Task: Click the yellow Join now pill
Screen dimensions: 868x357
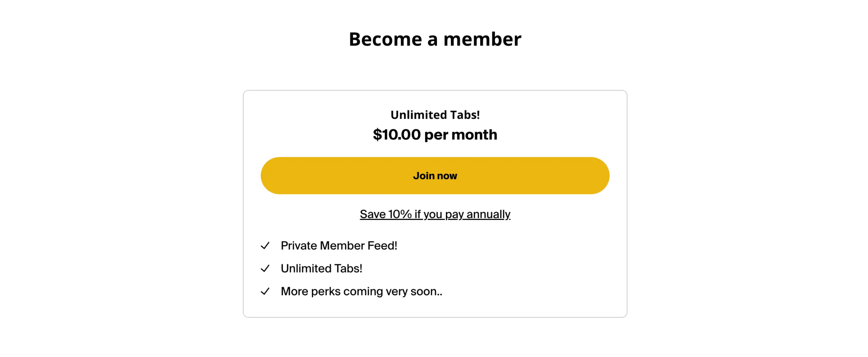Action: pyautogui.click(x=435, y=175)
